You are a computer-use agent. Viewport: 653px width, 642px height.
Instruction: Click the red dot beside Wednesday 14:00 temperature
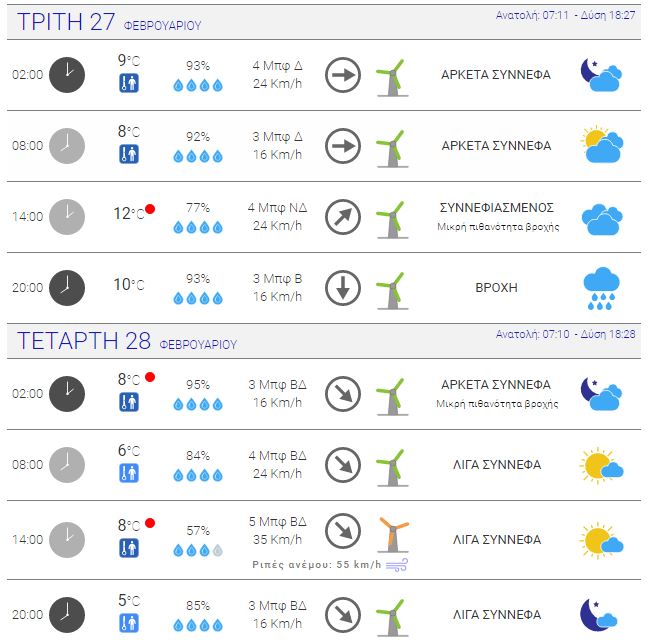coord(150,523)
